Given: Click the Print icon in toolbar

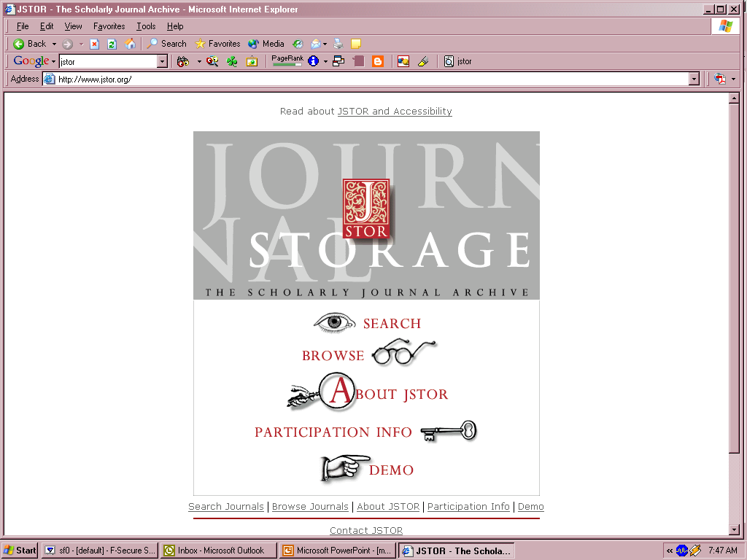Looking at the screenshot, I should (338, 44).
